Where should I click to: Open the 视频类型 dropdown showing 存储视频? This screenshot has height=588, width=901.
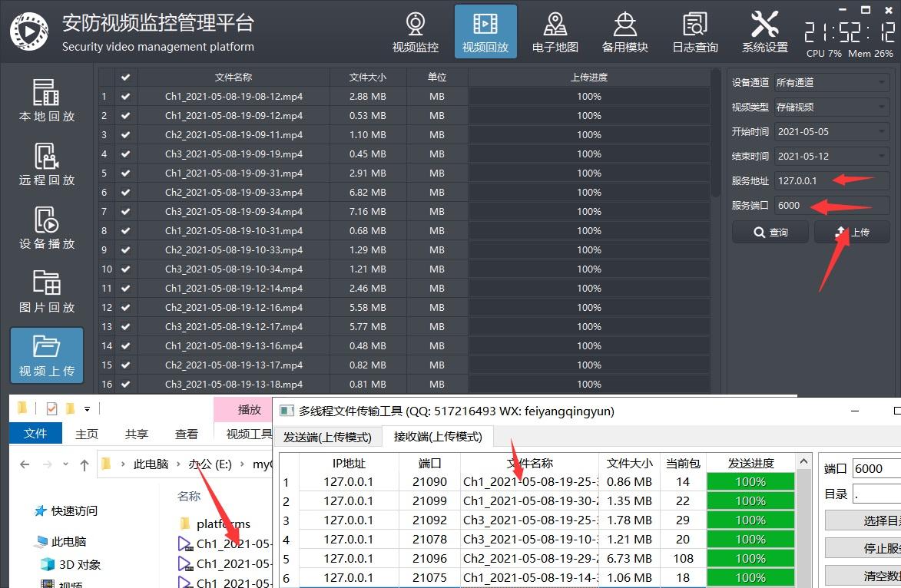tap(832, 107)
